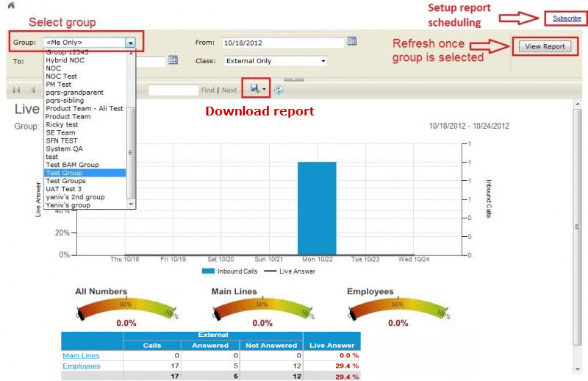Click group list scroll down arrow

(x=131, y=204)
